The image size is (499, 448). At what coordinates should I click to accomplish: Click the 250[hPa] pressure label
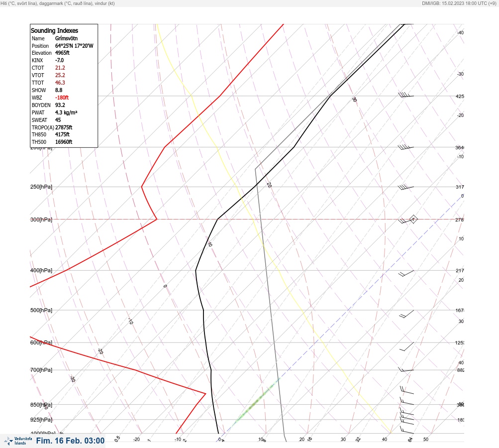[41, 187]
